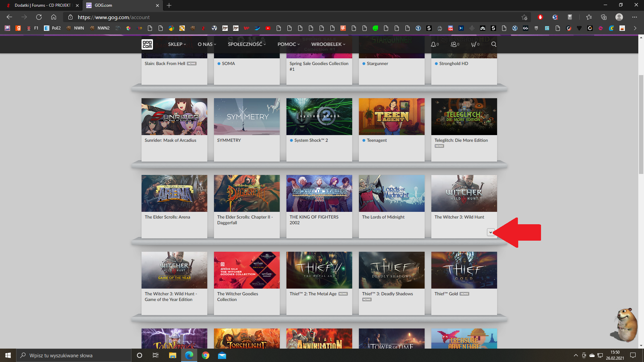The height and width of the screenshot is (362, 644).
Task: Open the NWN2 bookmark
Action: click(x=100, y=28)
